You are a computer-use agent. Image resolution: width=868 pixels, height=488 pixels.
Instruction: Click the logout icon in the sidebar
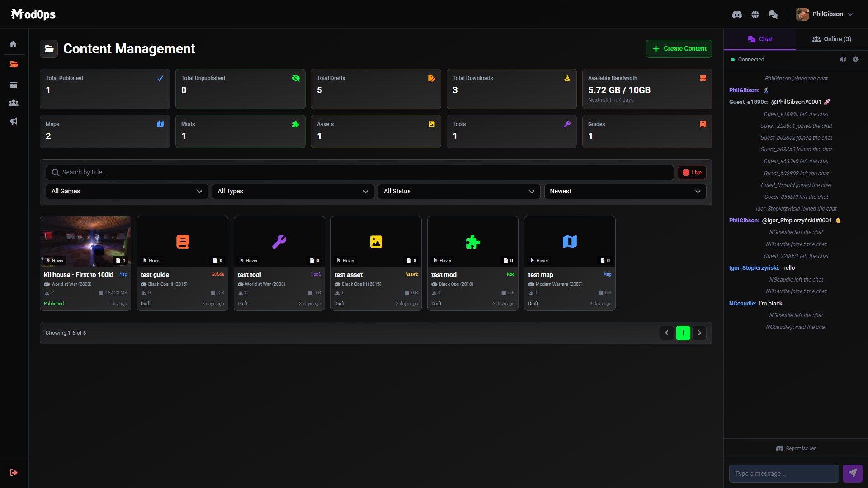coord(14,473)
